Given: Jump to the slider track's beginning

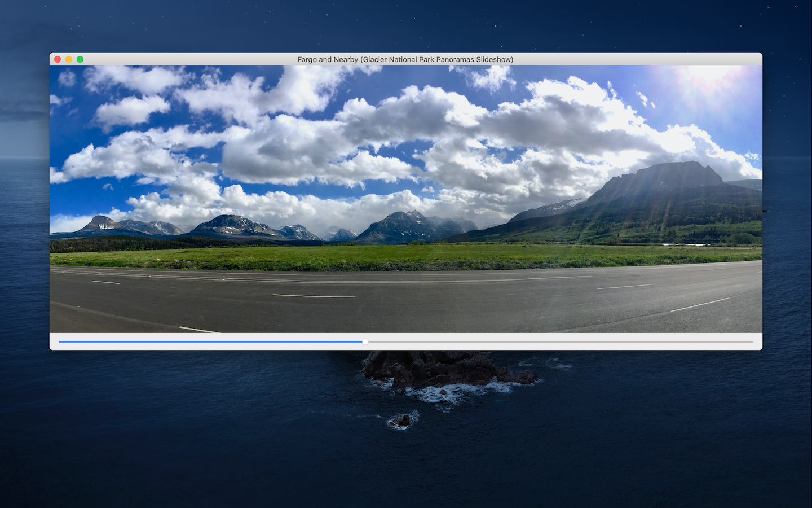Looking at the screenshot, I should point(60,341).
